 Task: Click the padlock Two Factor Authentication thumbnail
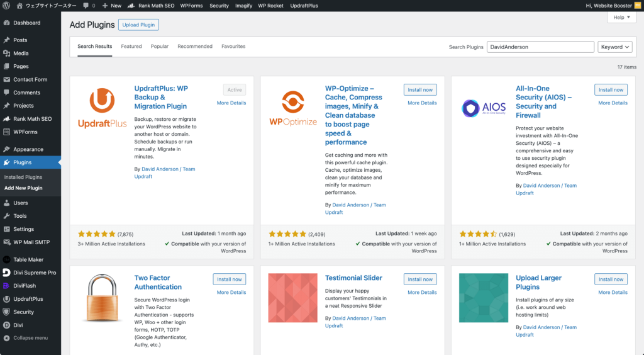coord(103,298)
